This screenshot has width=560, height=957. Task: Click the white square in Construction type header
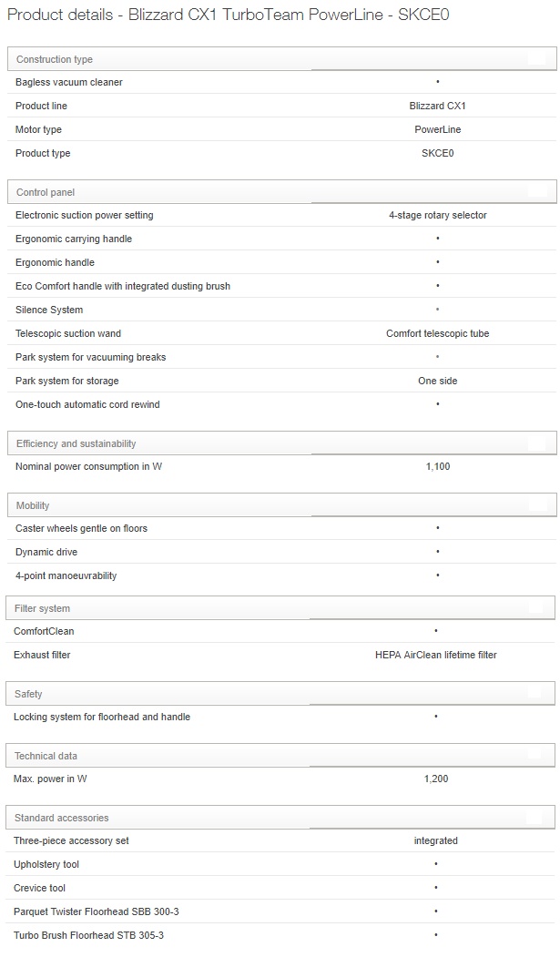click(x=536, y=59)
